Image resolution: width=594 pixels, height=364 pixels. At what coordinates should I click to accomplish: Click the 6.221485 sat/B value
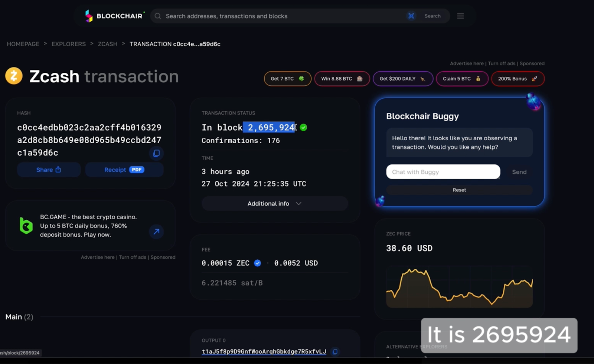[x=232, y=283]
